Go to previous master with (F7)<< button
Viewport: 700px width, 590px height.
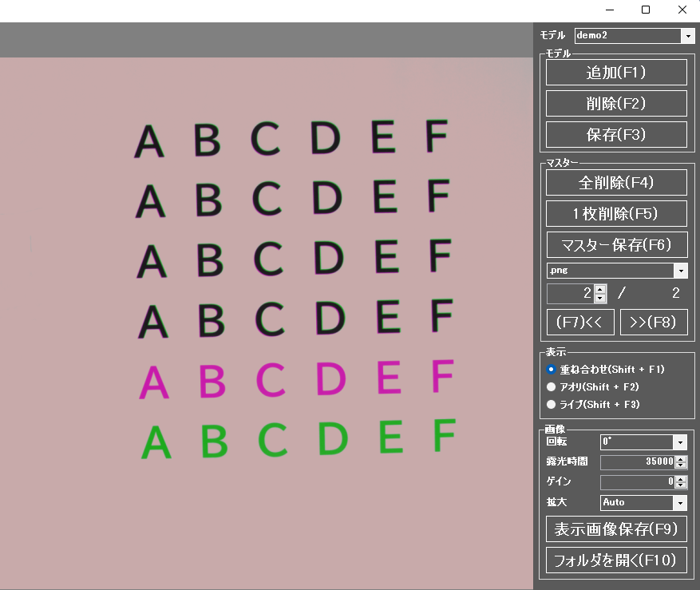(580, 322)
